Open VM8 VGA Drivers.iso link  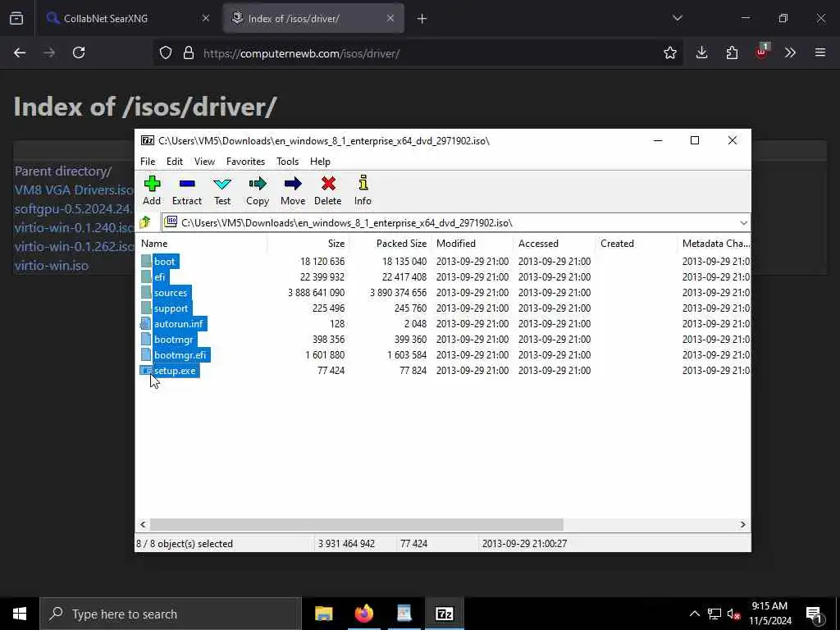pyautogui.click(x=74, y=190)
